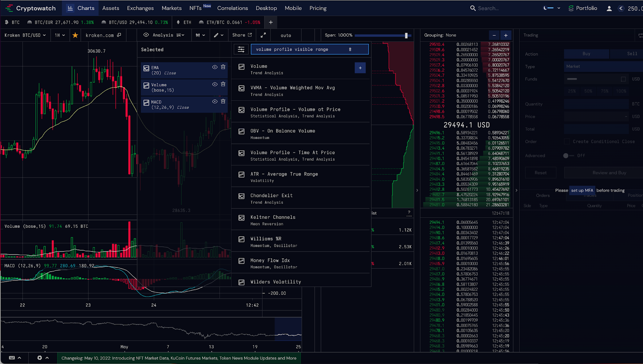Delete the MACD indicator with trash icon
643x364 pixels.
coord(223,102)
